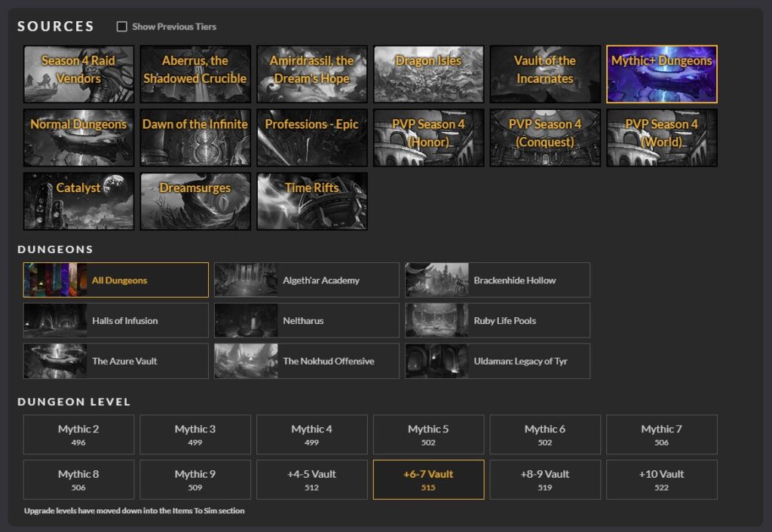Pick Mythic 5 level 502
This screenshot has height=532, width=772.
click(x=429, y=435)
